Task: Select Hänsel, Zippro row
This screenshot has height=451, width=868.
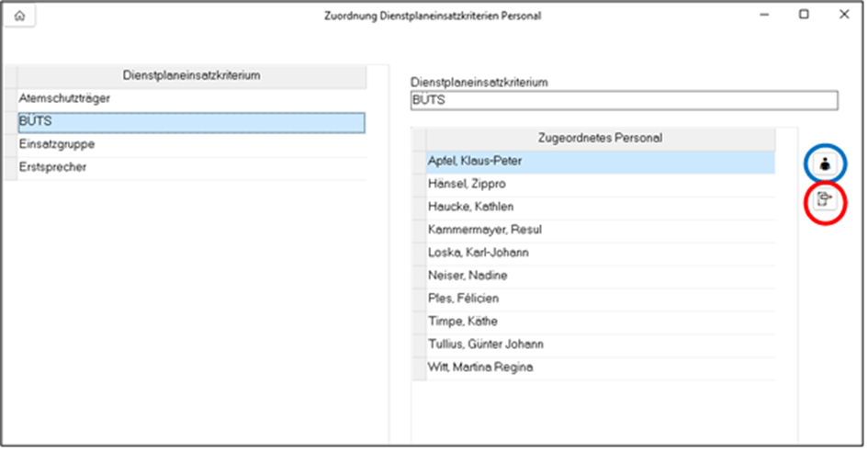Action: [600, 184]
